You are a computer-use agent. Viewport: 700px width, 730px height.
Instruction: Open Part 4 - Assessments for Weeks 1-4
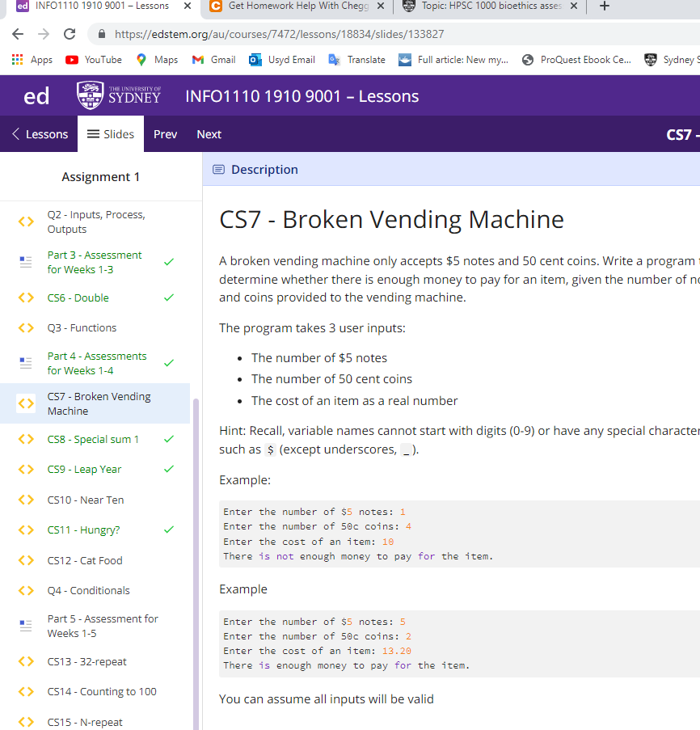point(95,363)
